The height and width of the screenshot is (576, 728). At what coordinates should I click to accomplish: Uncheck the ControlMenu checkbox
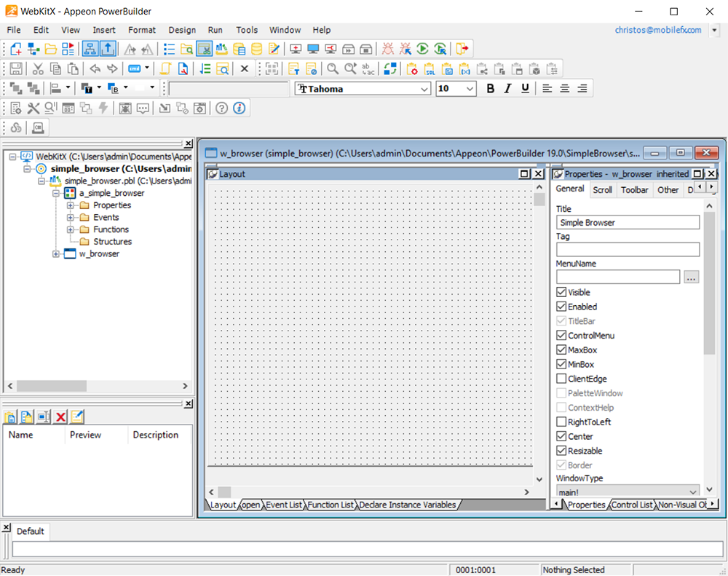coord(561,336)
